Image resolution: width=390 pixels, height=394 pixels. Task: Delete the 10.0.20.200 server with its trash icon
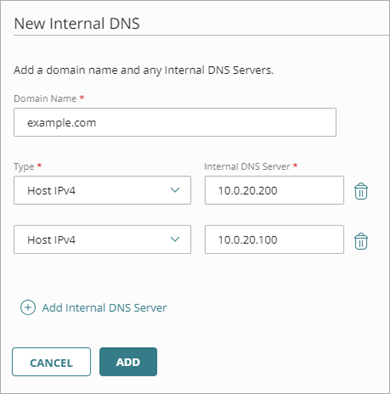coord(361,191)
